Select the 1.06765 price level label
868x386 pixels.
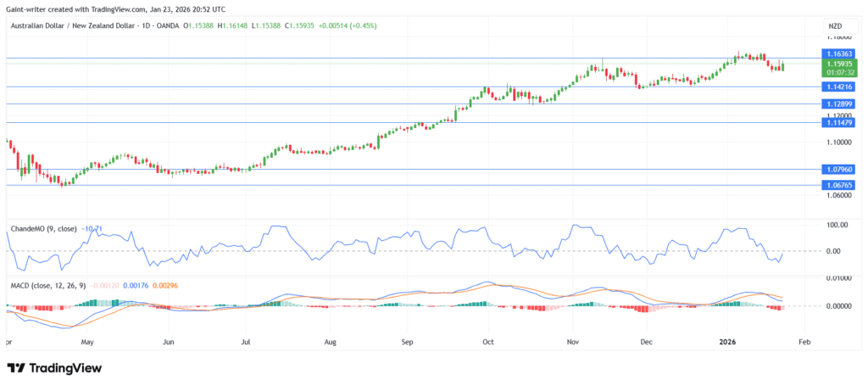(x=839, y=186)
